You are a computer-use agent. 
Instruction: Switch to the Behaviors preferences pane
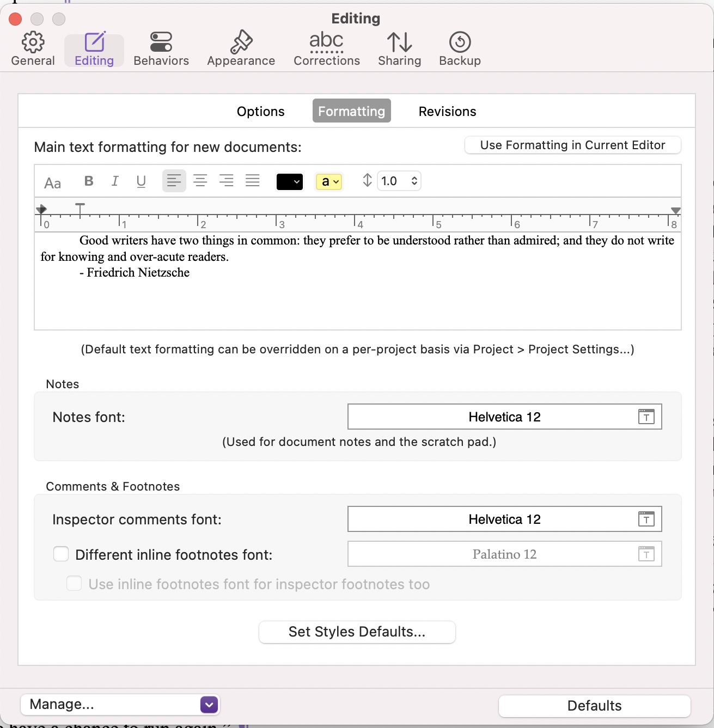161,48
